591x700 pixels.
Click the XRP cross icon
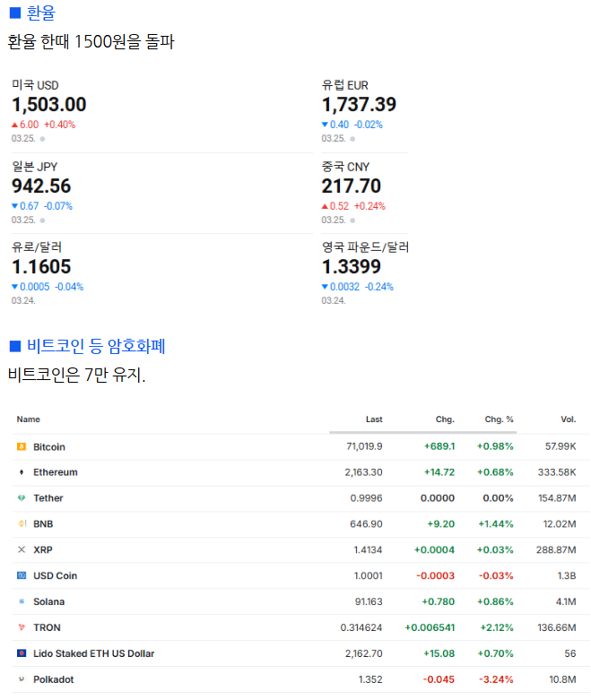(x=22, y=549)
